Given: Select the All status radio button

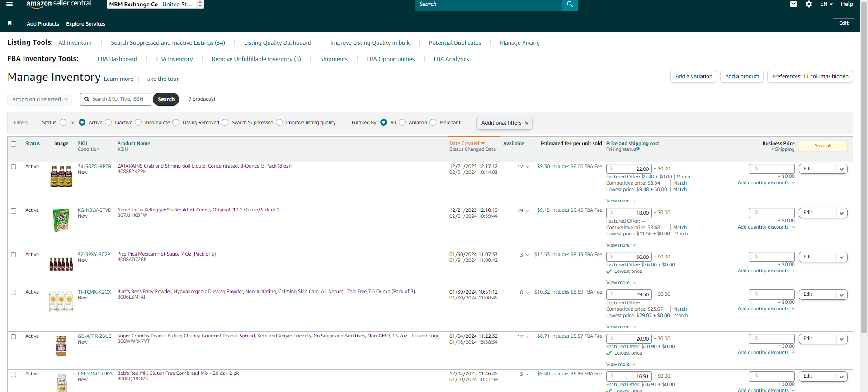Looking at the screenshot, I should [63, 122].
